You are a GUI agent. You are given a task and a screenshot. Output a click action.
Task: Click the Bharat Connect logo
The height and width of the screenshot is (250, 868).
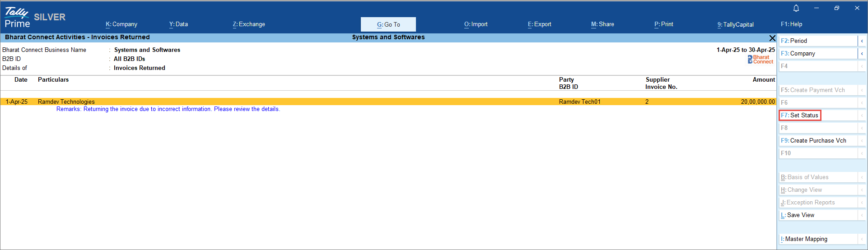coord(760,60)
